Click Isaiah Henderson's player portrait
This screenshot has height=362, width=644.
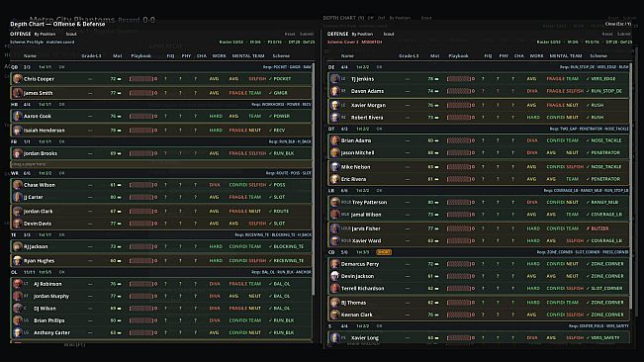pos(17,131)
